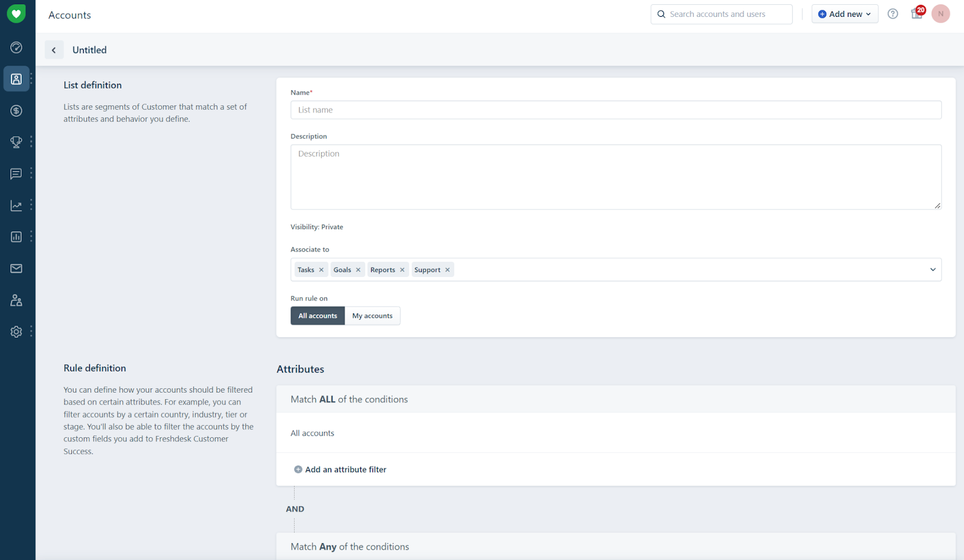The height and width of the screenshot is (560, 964).
Task: Open submenu dots beside trophy icon
Action: pyautogui.click(x=31, y=142)
